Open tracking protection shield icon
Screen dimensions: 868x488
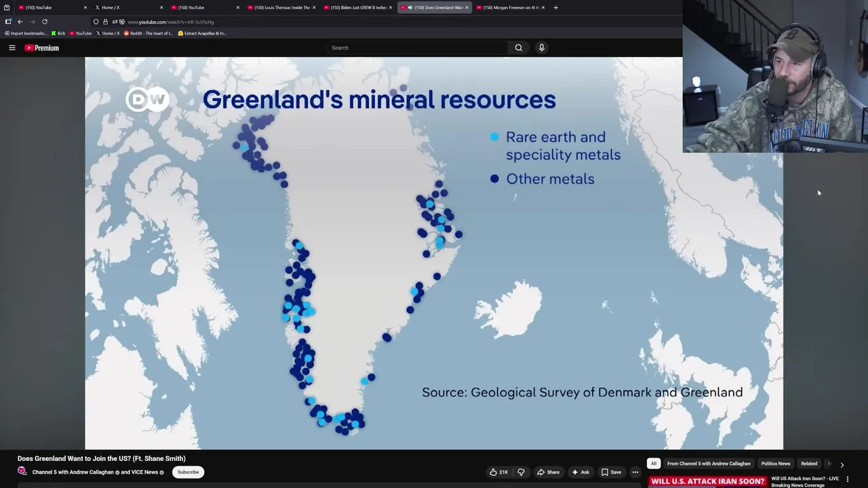96,22
